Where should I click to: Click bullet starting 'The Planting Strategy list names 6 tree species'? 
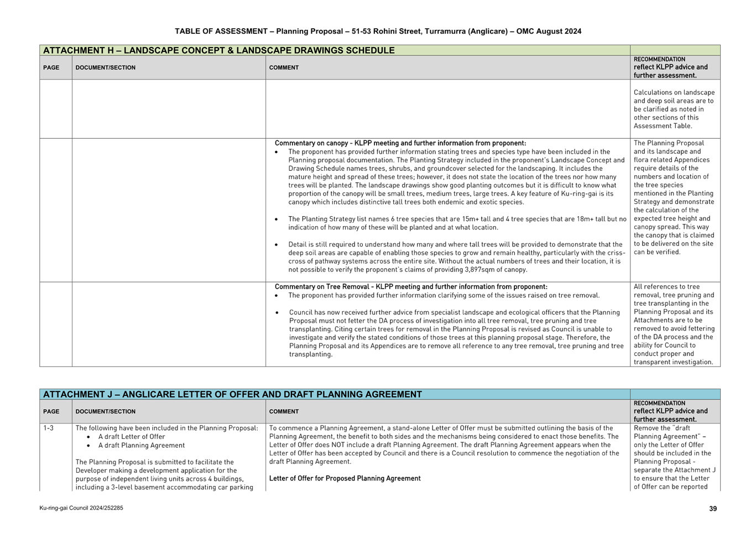tap(457, 223)
